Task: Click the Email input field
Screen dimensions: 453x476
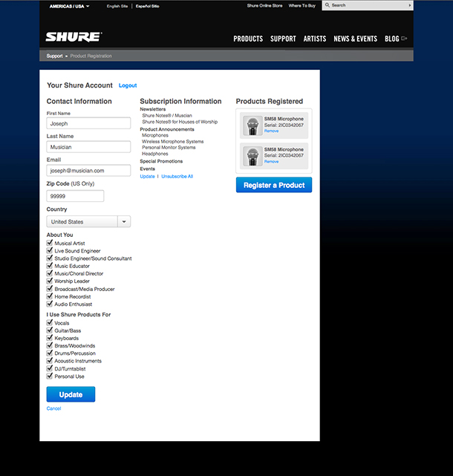Action: pyautogui.click(x=88, y=170)
